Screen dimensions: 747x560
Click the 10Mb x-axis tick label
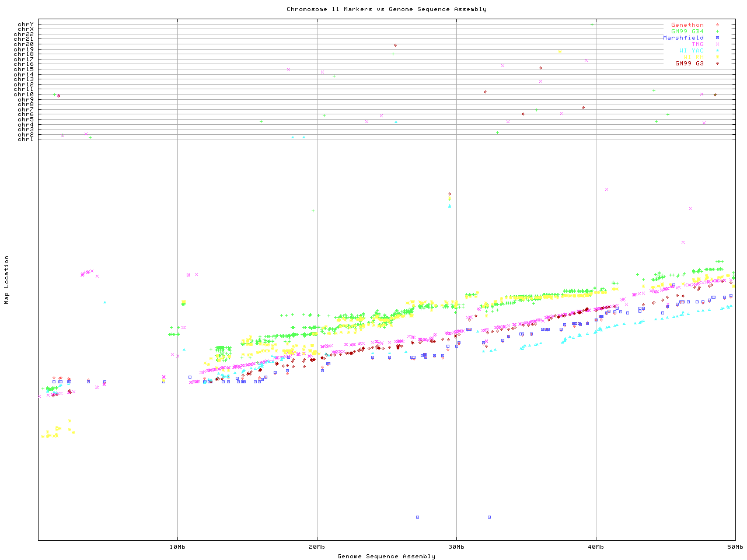point(177,547)
